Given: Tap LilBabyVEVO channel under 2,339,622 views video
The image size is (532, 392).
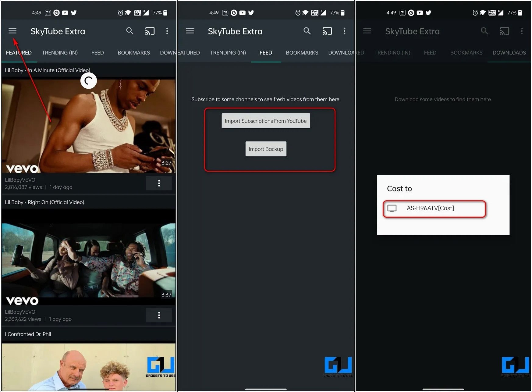Looking at the screenshot, I should pyautogui.click(x=20, y=312).
